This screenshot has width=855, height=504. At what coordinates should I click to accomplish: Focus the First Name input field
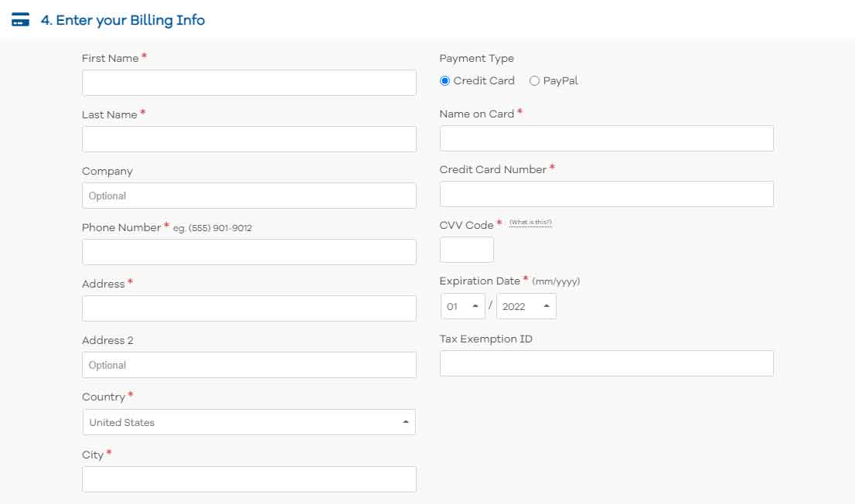(248, 83)
